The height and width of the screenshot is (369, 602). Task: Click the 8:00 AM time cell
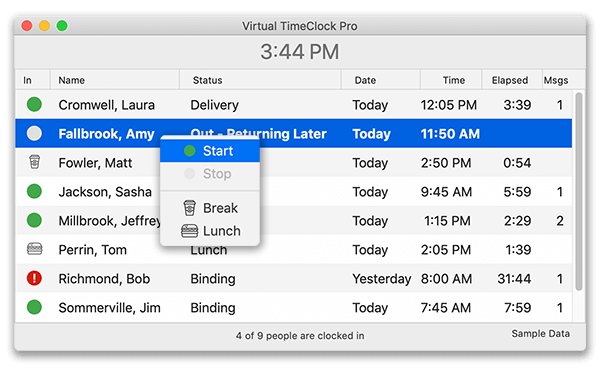(x=446, y=278)
